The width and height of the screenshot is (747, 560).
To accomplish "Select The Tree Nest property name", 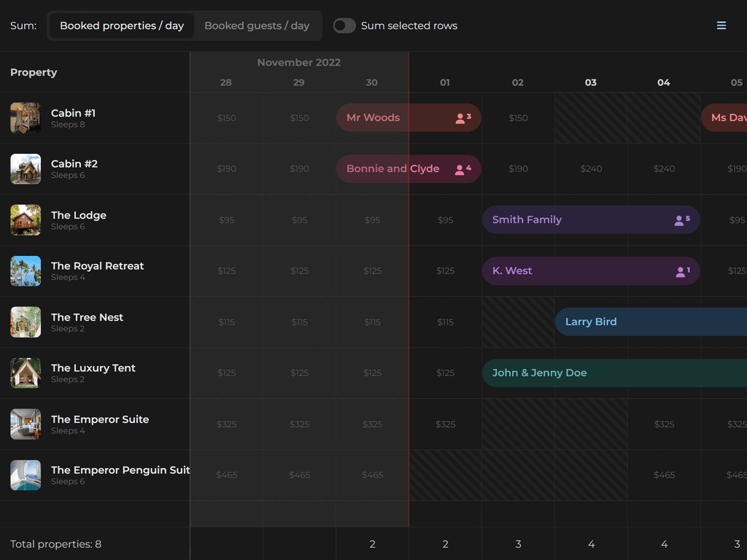I will [88, 317].
